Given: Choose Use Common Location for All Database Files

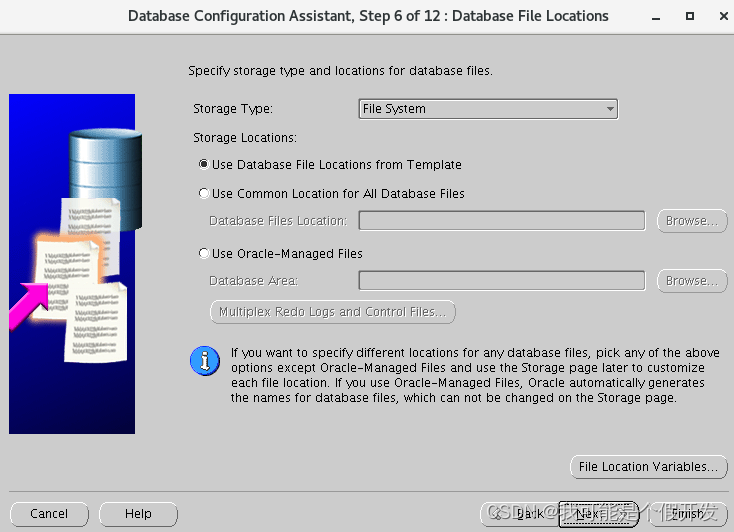Looking at the screenshot, I should [x=331, y=193].
